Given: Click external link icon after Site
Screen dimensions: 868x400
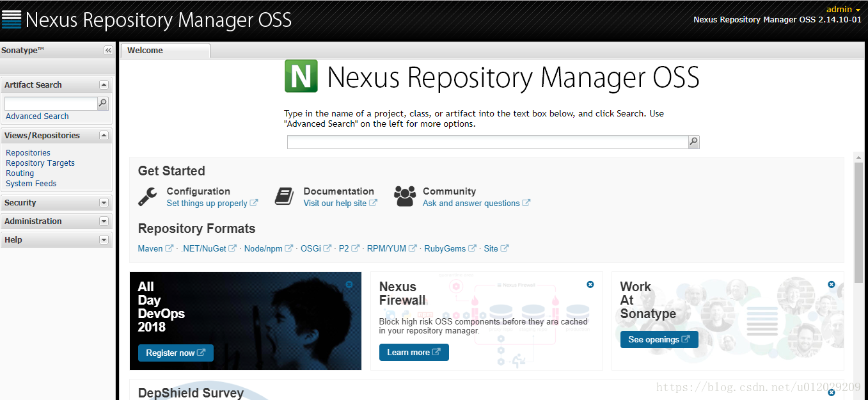Looking at the screenshot, I should (505, 248).
